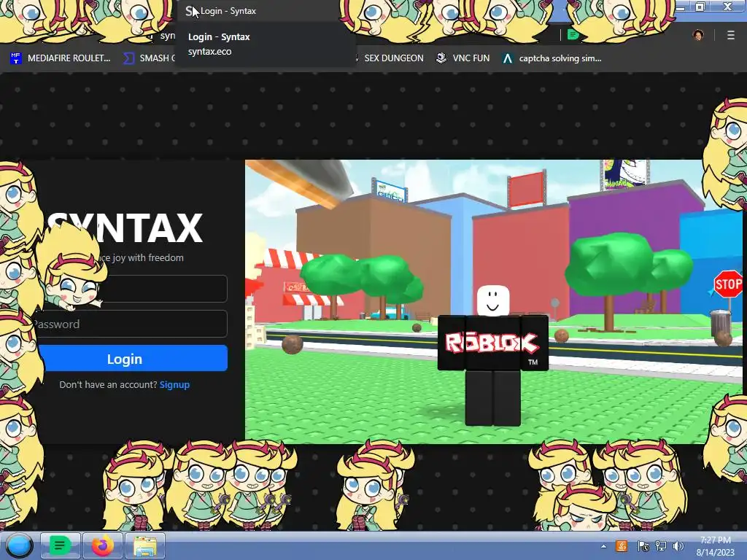
Task: Open the captcha solving sim bookmark
Action: (552, 58)
